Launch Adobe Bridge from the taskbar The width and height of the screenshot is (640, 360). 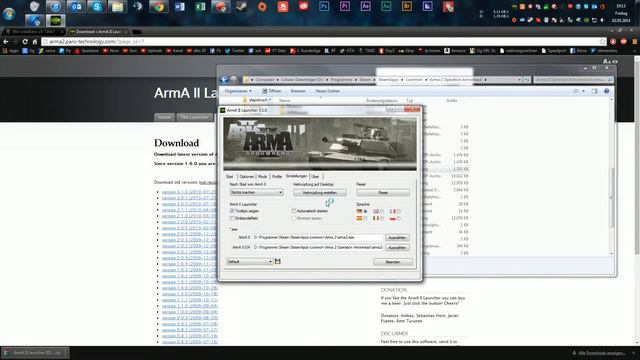tap(407, 7)
